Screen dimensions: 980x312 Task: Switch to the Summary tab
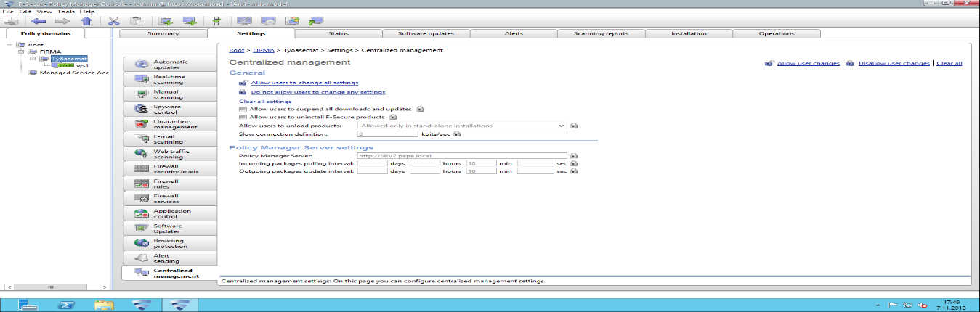click(x=163, y=33)
